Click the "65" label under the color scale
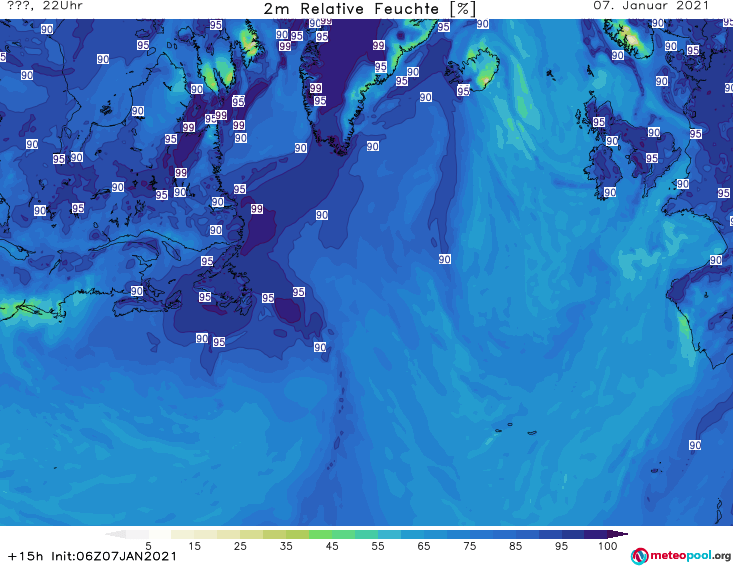Image resolution: width=733 pixels, height=566 pixels. 424,546
